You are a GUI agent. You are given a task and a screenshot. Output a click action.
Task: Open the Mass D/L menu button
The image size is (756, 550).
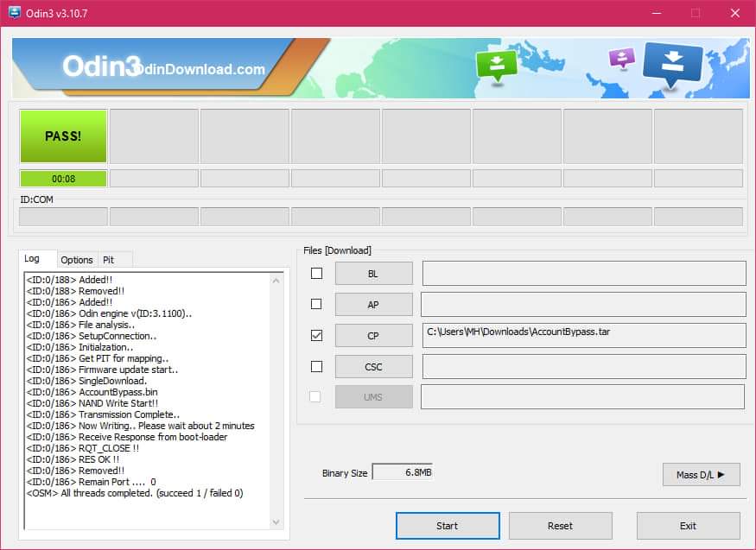coord(701,475)
